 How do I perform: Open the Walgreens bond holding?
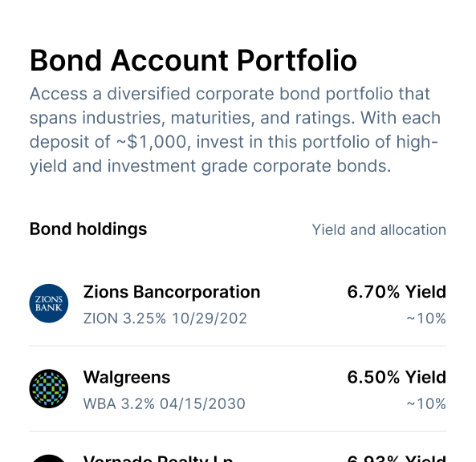click(238, 388)
